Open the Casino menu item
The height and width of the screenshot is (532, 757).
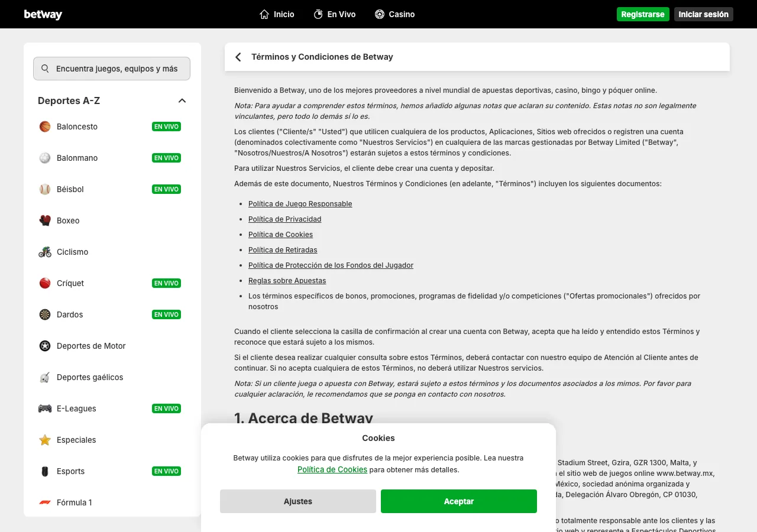pyautogui.click(x=394, y=14)
